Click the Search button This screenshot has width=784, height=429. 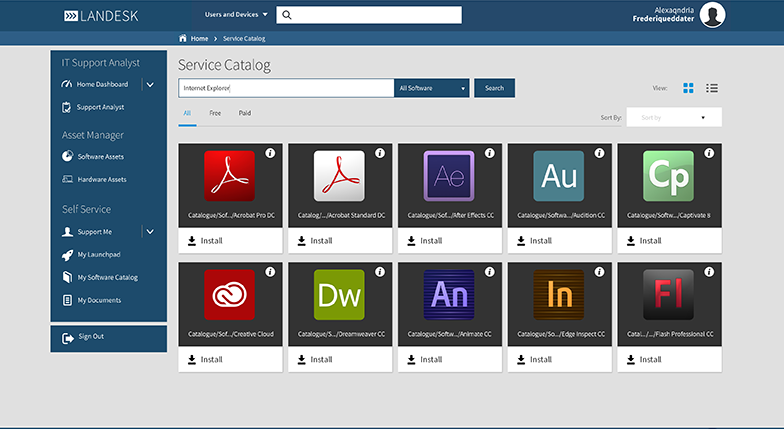point(494,88)
